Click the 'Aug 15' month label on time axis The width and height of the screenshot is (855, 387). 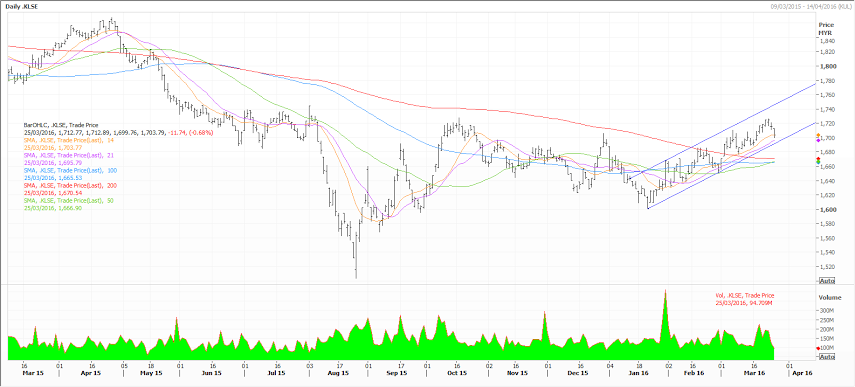click(x=339, y=373)
